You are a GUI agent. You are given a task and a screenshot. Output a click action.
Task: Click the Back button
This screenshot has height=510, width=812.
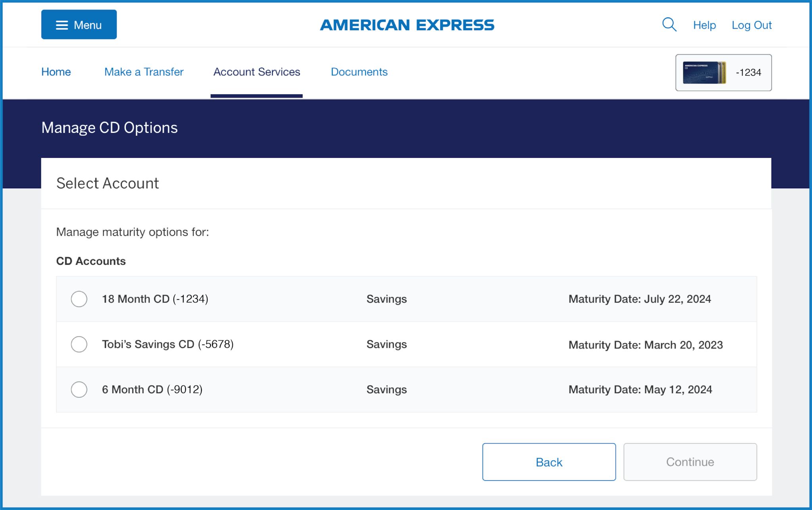click(x=549, y=462)
